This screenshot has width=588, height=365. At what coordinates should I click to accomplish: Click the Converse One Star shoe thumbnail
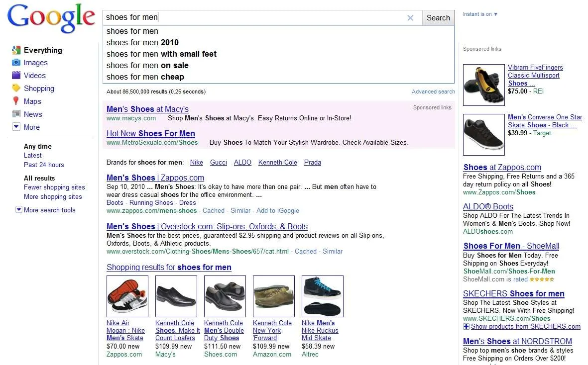(484, 135)
